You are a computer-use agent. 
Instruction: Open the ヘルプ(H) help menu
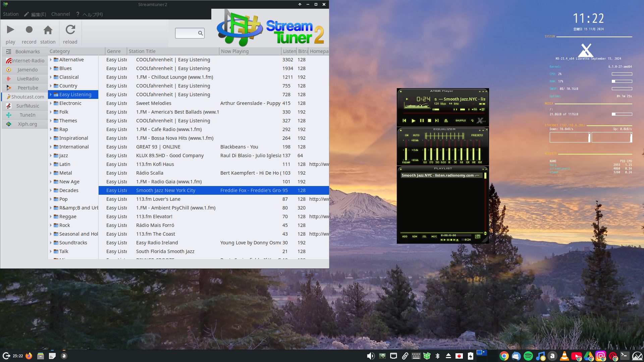pos(90,14)
